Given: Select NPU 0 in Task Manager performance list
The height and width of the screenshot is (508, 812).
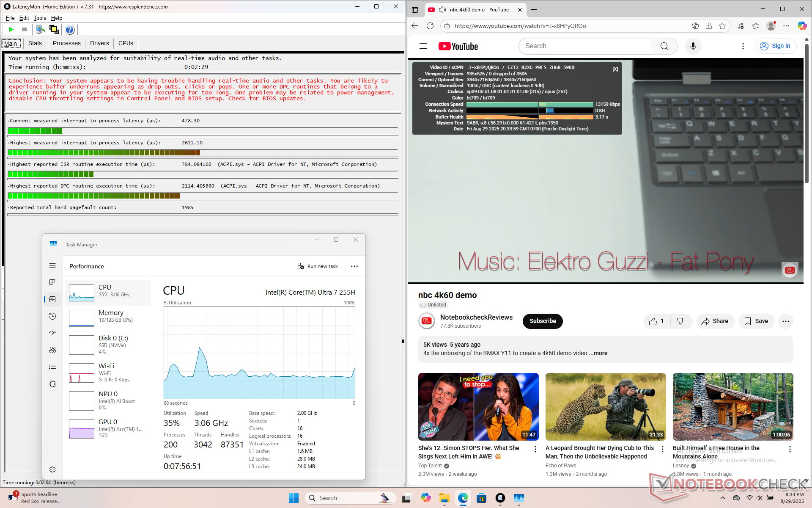Looking at the screenshot, I should pos(108,400).
